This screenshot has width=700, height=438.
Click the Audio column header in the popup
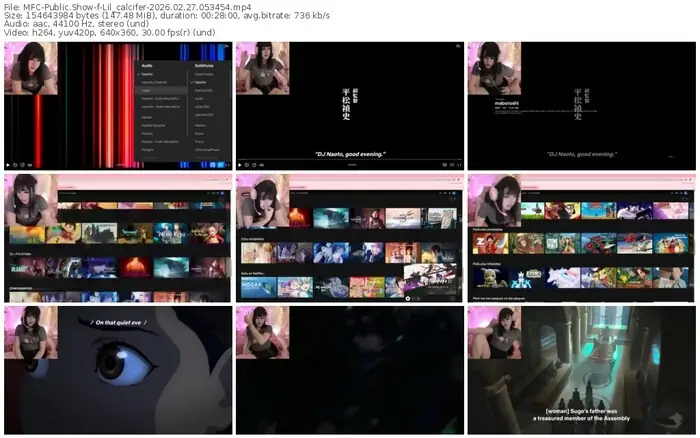click(147, 65)
